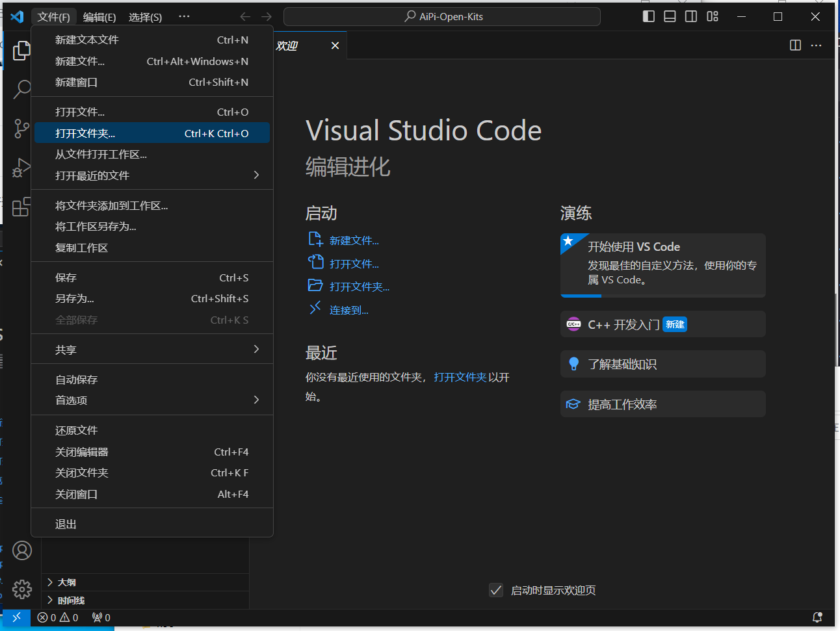The width and height of the screenshot is (840, 631).
Task: Open the 了解基础知识 walkthrough
Action: click(x=663, y=364)
